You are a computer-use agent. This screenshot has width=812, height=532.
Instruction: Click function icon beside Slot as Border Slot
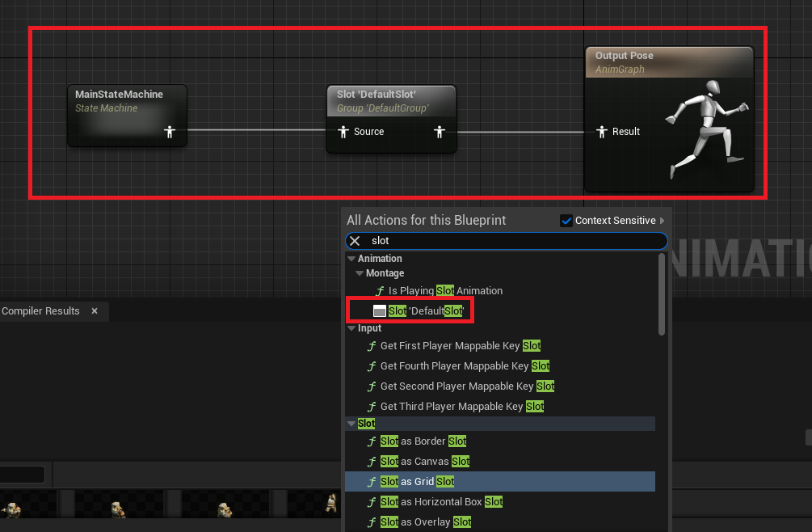click(x=372, y=441)
